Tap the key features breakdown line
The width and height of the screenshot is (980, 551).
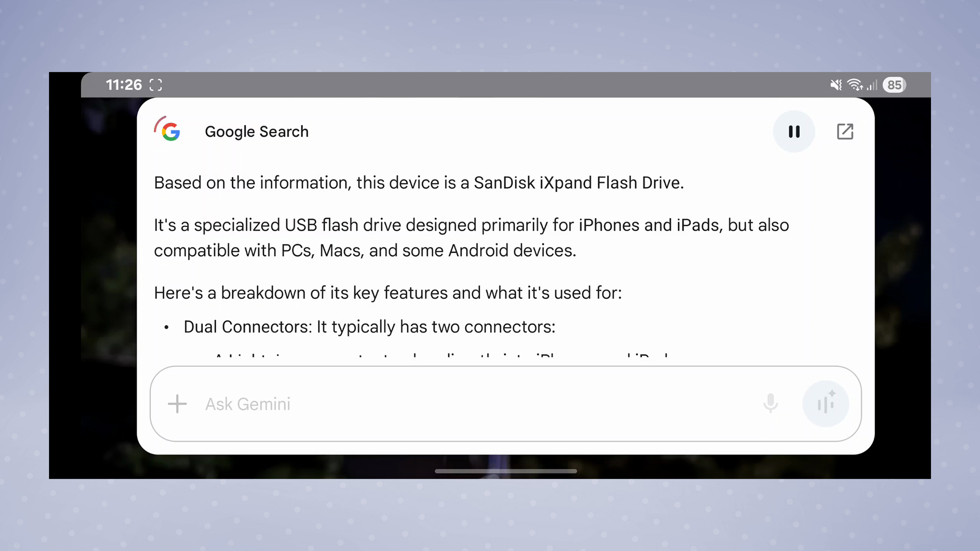[x=388, y=293]
